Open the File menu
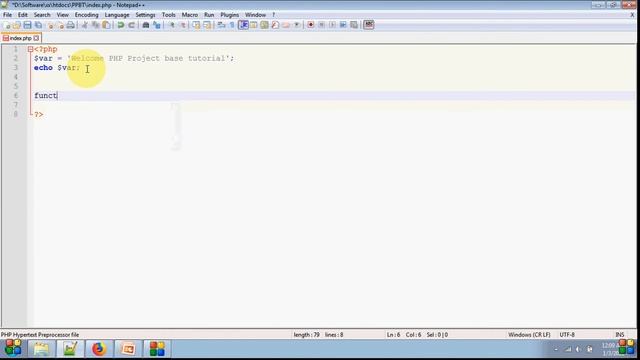The image size is (640, 360). tap(7, 15)
